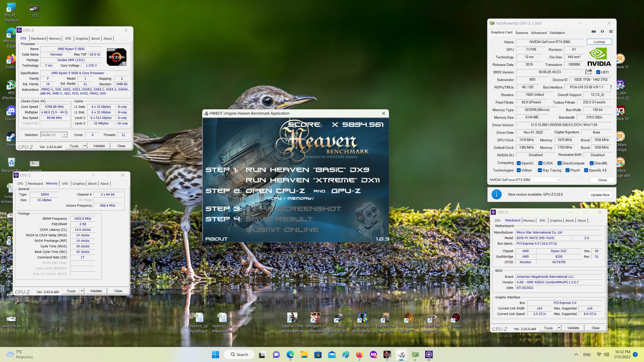
Task: Click the taskbar Search box
Action: tap(239, 354)
